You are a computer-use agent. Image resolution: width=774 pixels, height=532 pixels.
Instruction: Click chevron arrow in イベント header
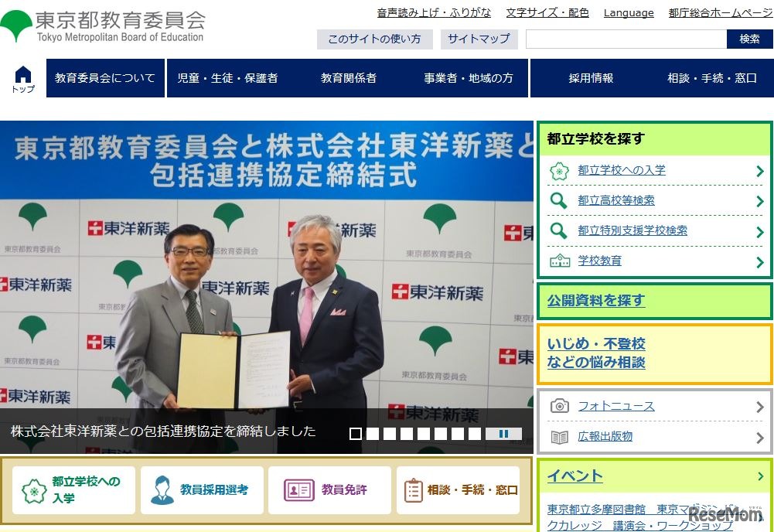pyautogui.click(x=760, y=476)
